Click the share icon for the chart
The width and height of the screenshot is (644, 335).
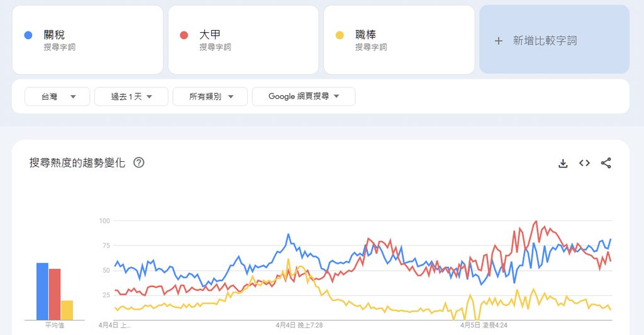pyautogui.click(x=606, y=163)
